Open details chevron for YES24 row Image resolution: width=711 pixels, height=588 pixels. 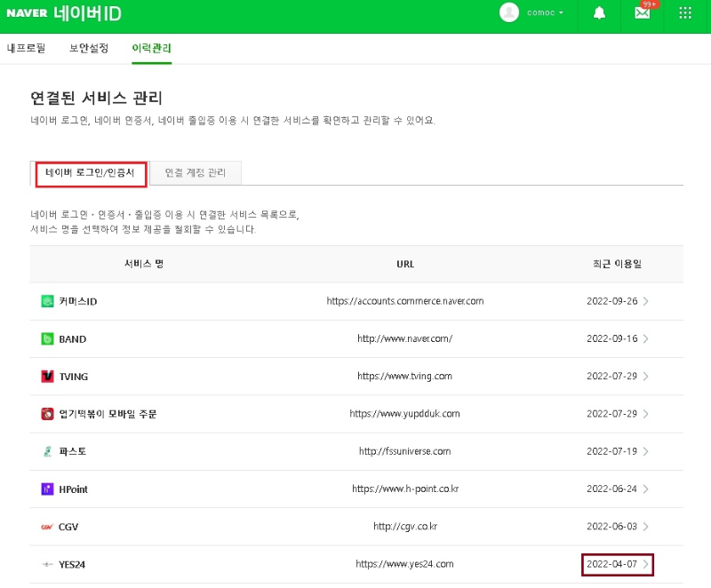[x=646, y=564]
